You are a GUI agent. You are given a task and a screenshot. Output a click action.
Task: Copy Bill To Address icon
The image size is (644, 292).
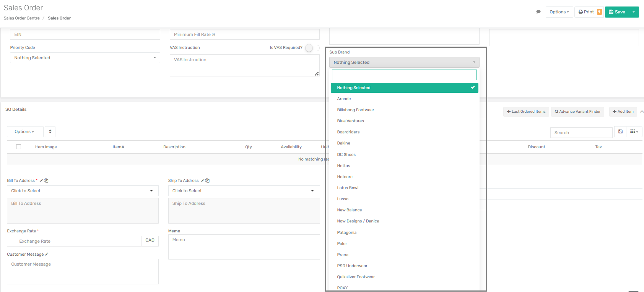click(x=46, y=180)
